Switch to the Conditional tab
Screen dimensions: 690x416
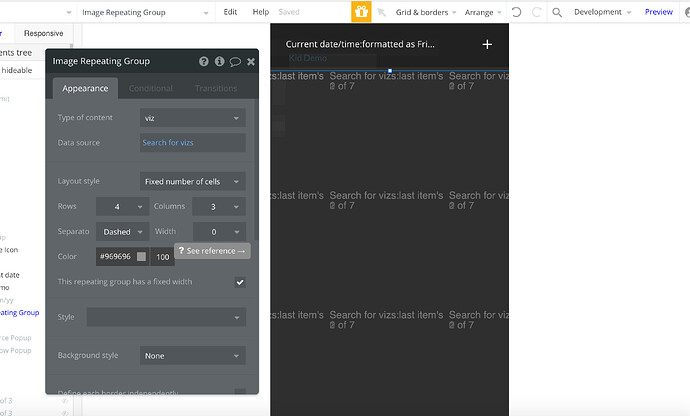(150, 88)
